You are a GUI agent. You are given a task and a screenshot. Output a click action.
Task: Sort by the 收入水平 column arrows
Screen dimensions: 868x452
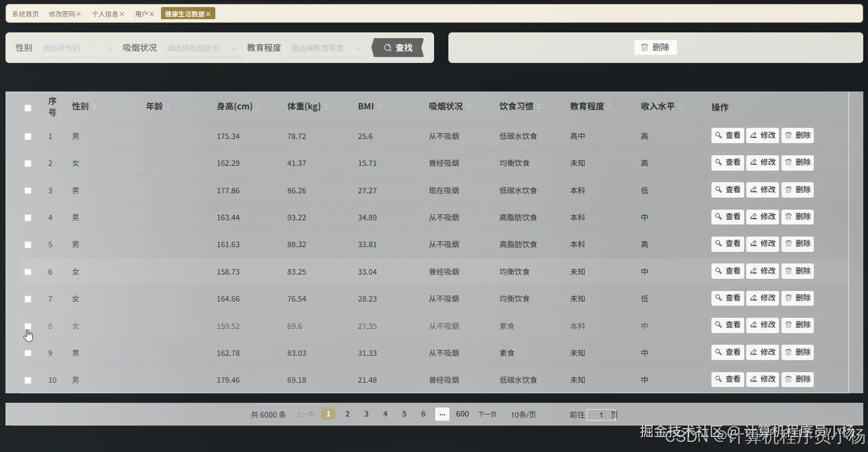680,107
